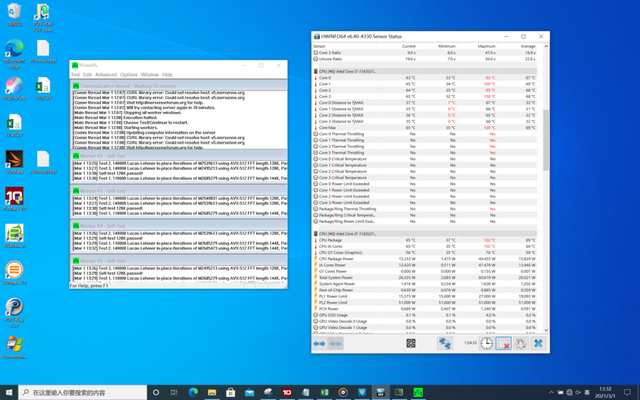Open Prime95 Help menu
Image resolution: width=640 pixels, height=400 pixels.
pyautogui.click(x=167, y=75)
